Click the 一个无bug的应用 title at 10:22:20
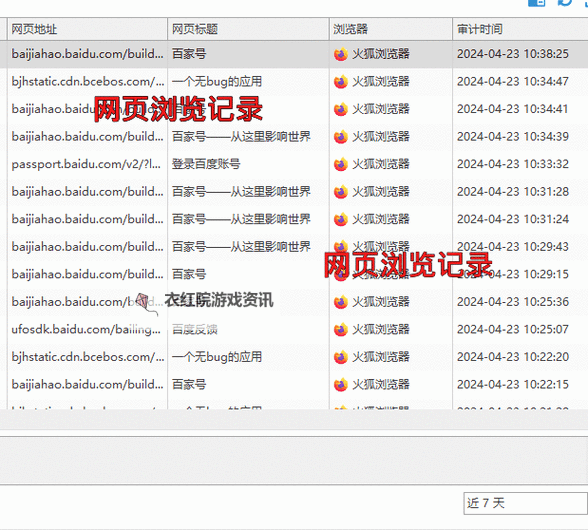The image size is (588, 530). coord(217,357)
